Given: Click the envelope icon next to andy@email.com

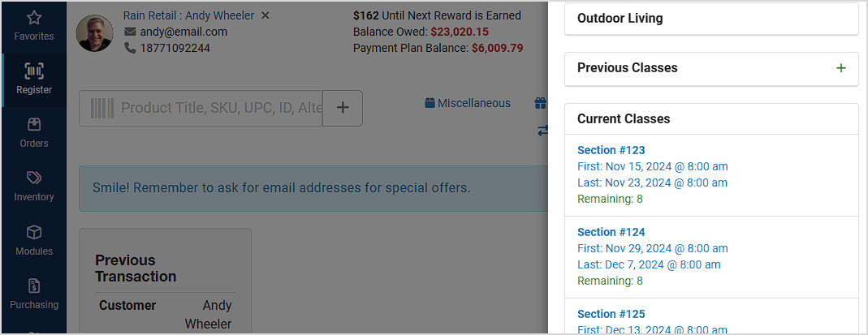Looking at the screenshot, I should (130, 32).
